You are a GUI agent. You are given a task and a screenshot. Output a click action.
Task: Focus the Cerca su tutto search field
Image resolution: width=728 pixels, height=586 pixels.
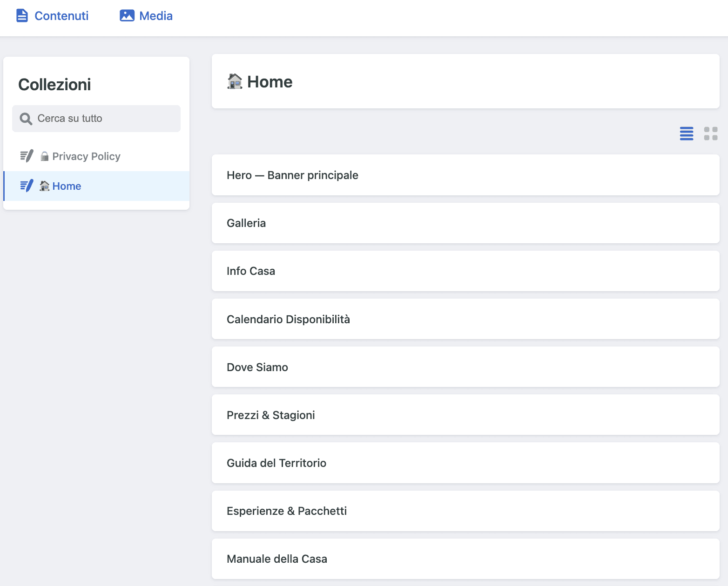(x=96, y=119)
